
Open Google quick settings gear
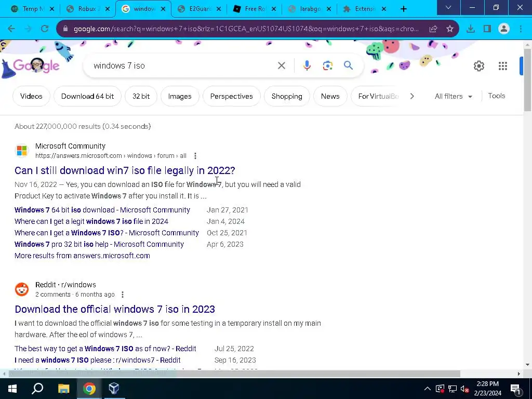pyautogui.click(x=478, y=66)
